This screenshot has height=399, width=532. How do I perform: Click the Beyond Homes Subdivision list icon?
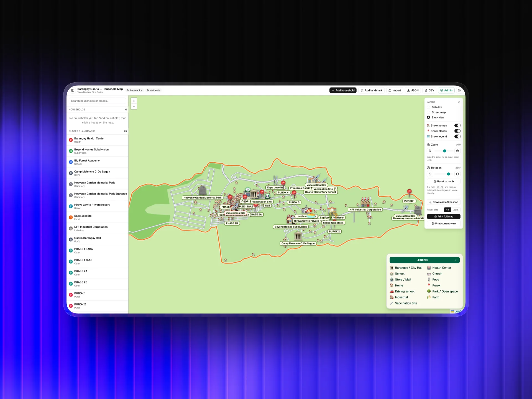71,151
